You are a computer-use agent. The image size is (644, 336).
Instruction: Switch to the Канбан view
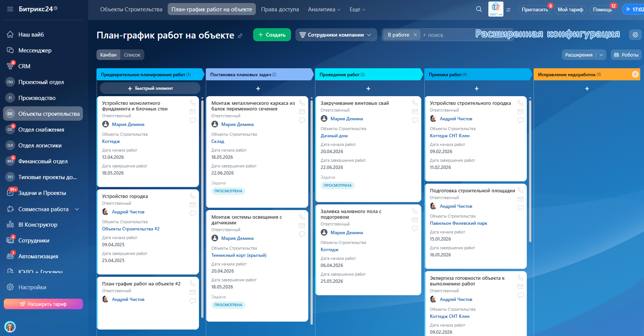pos(109,55)
